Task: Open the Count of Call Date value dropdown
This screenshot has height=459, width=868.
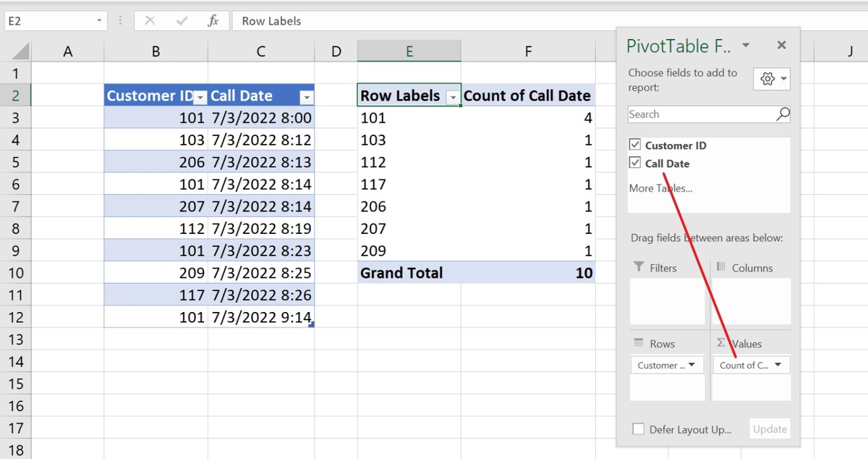Action: coord(779,365)
